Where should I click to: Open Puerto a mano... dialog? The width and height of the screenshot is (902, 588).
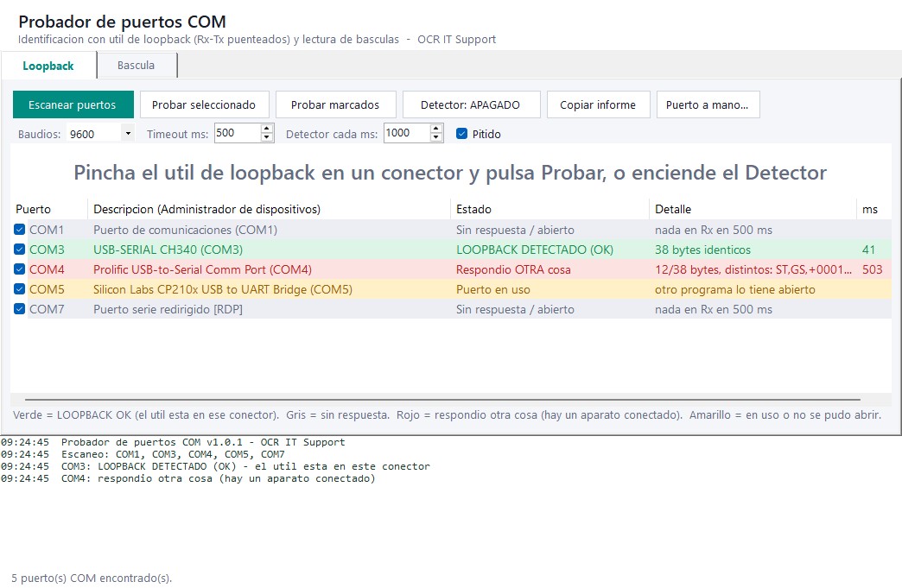[x=708, y=104]
